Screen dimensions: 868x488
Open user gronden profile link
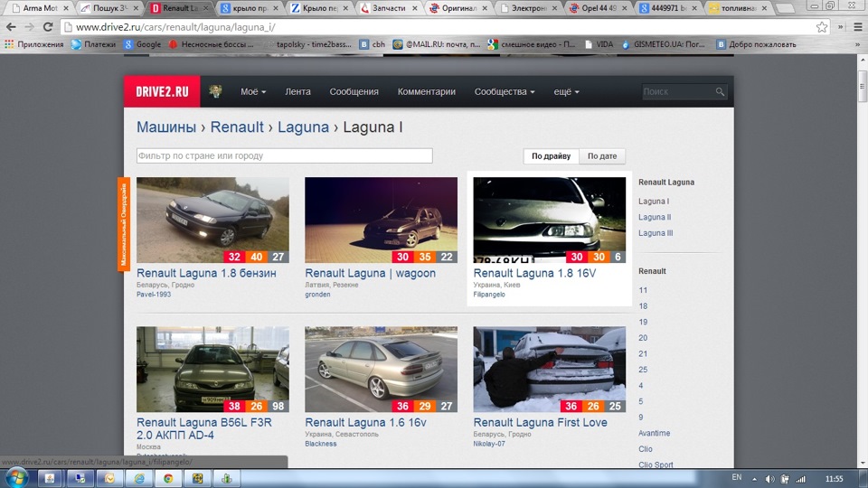[x=317, y=295]
